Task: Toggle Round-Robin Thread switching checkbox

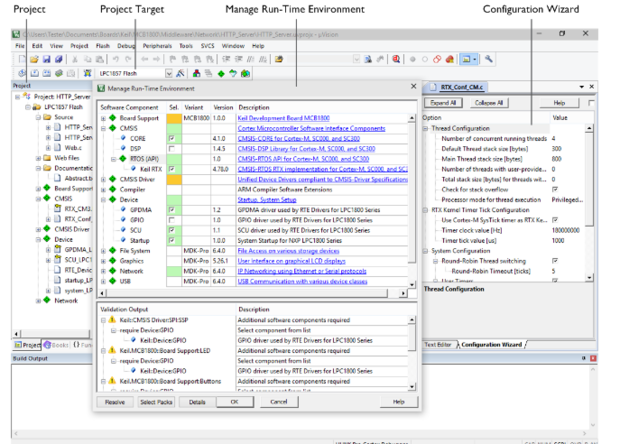Action: click(x=555, y=261)
